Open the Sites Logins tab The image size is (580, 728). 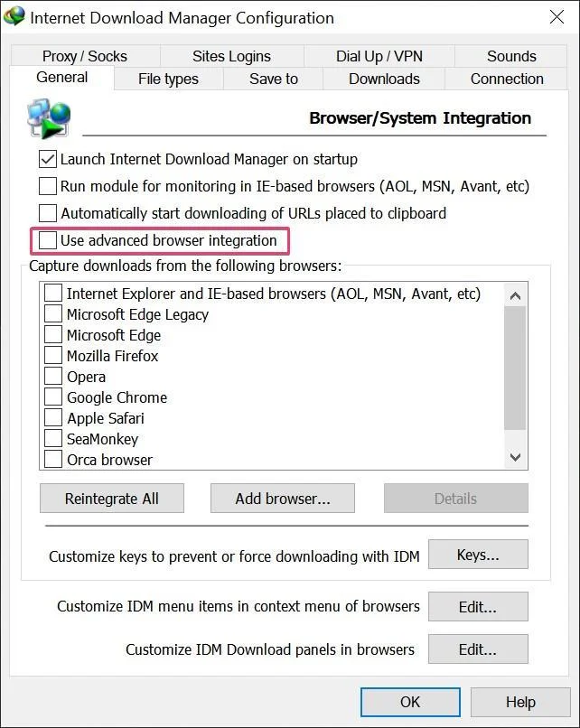pos(231,56)
